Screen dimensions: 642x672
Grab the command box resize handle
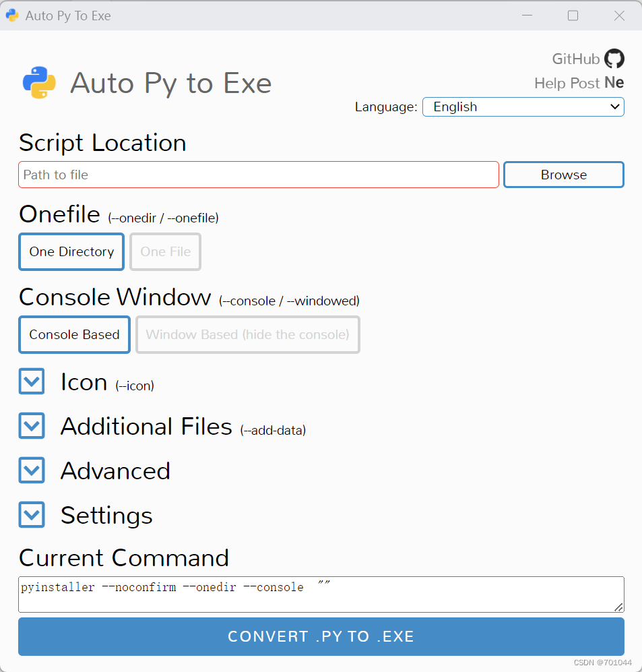[x=618, y=607]
